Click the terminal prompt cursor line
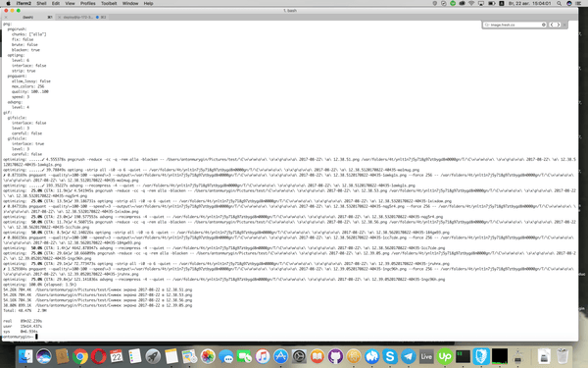Screen dimensions: 588x368 tap(21, 337)
